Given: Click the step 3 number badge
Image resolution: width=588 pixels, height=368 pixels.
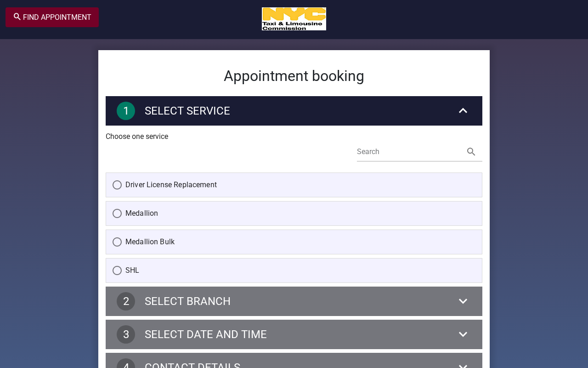Looking at the screenshot, I should 126,334.
